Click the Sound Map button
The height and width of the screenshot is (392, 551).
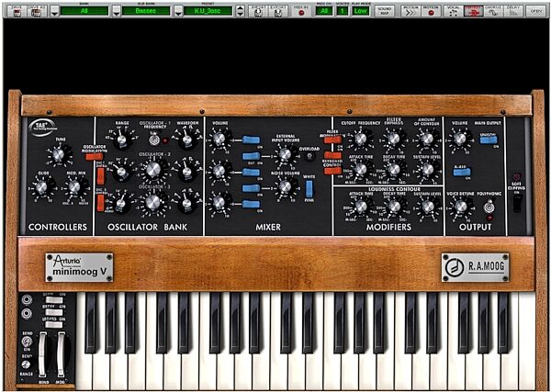point(385,11)
